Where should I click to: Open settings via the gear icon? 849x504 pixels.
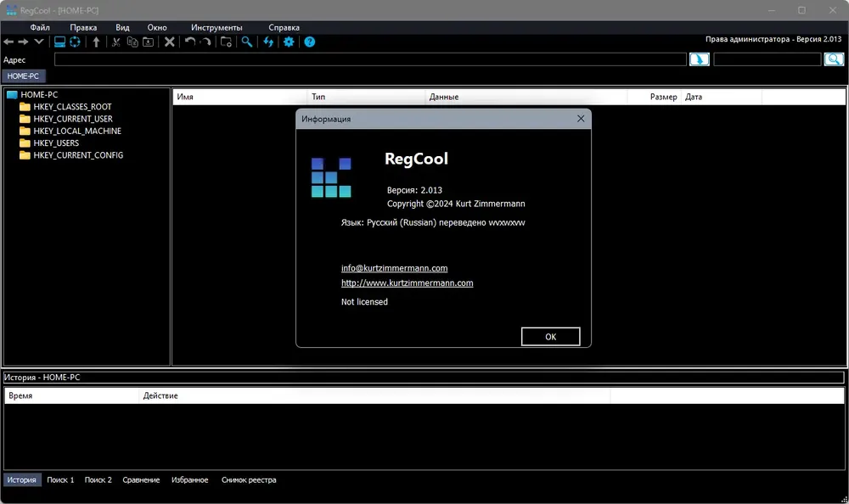point(289,42)
